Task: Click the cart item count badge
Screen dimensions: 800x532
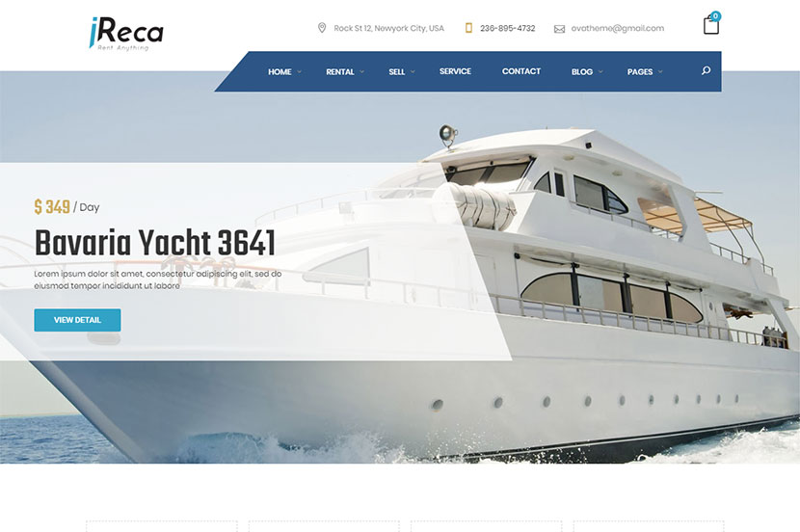Action: (716, 16)
